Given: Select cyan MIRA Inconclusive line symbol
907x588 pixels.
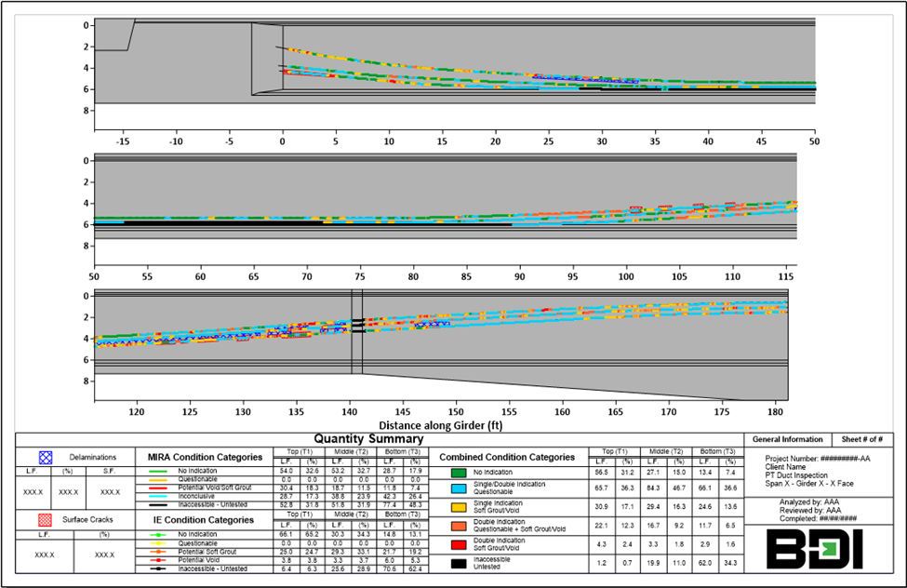Looking at the screenshot, I should (161, 496).
